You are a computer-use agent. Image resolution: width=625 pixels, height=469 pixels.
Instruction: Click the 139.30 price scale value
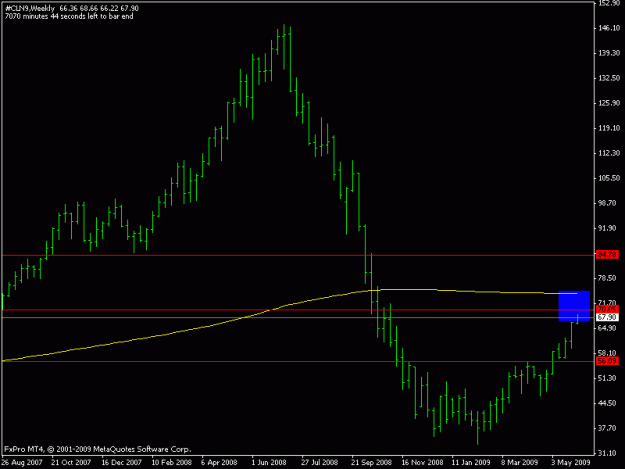[609, 53]
